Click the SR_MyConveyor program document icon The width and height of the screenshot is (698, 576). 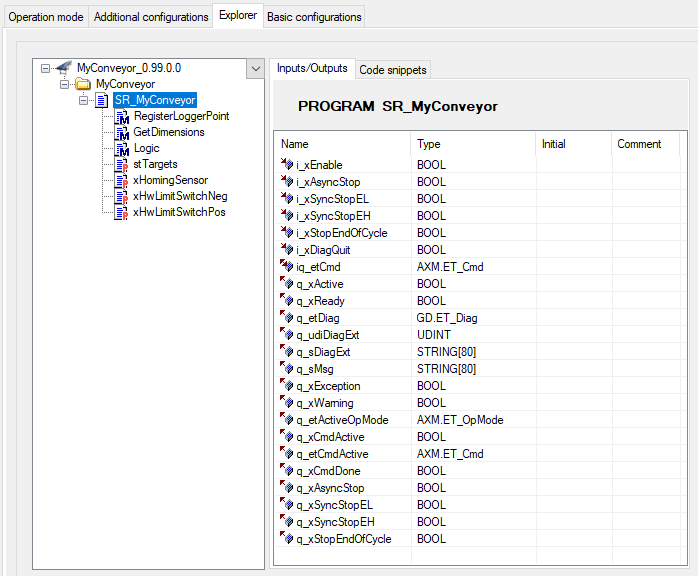pyautogui.click(x=102, y=100)
